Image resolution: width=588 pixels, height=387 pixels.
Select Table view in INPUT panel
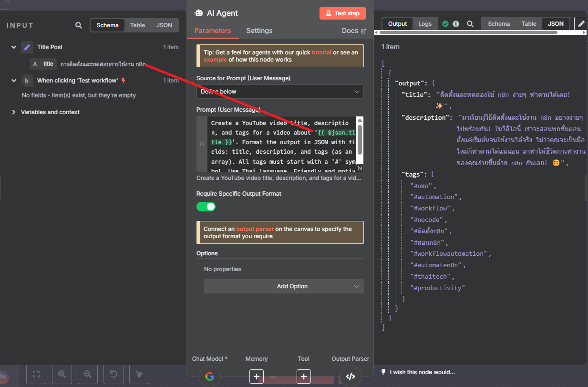(138, 25)
